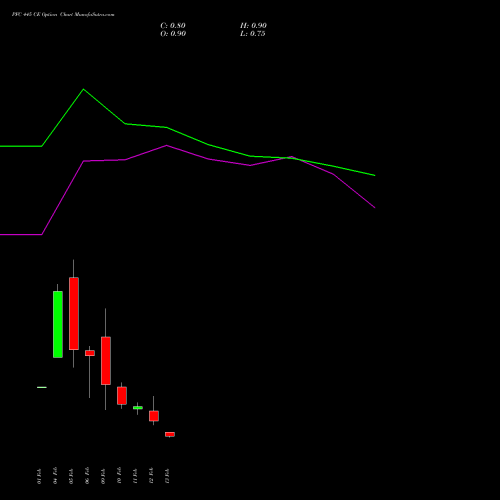500x500 pixels.
Task: Click the '09 Feb' date axis label
Action: [x=103, y=476]
